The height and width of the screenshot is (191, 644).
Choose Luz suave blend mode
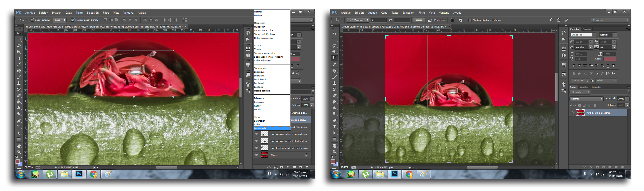click(259, 72)
